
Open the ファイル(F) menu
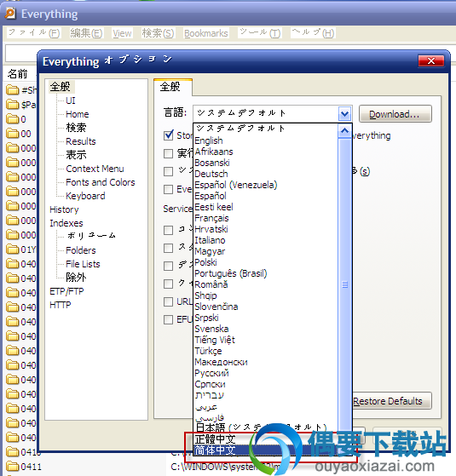point(34,33)
